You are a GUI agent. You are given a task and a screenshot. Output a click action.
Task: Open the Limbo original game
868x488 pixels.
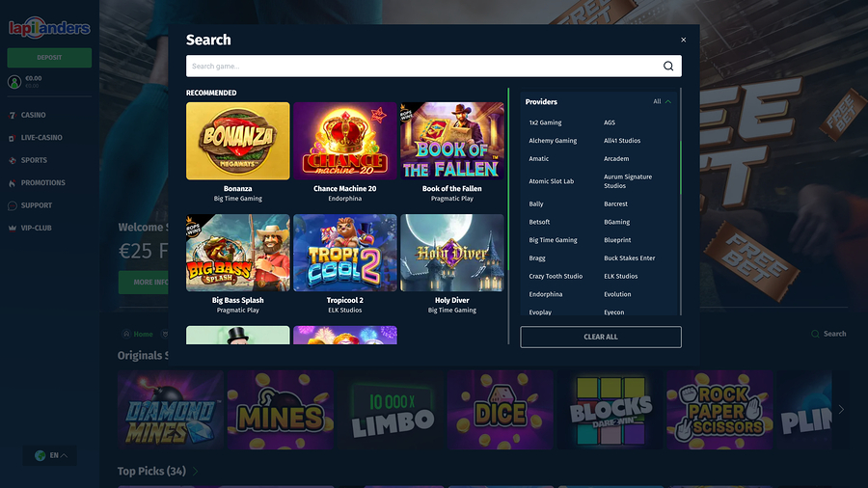391,410
